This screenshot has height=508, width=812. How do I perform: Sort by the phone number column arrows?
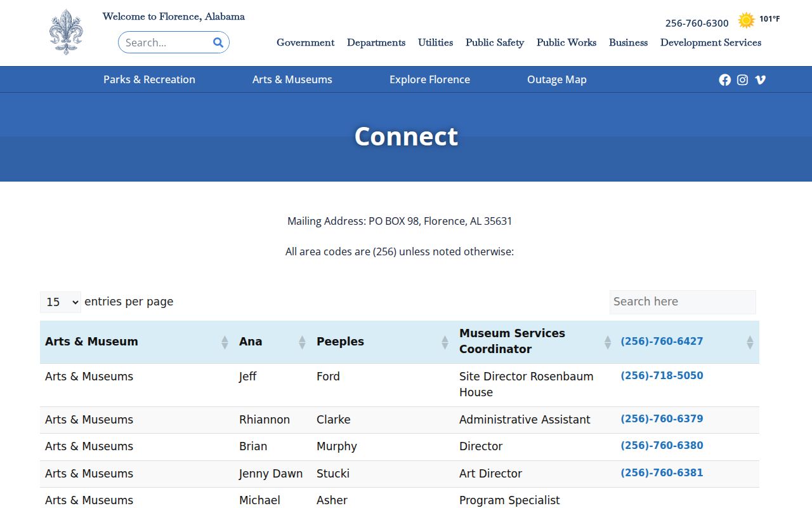pos(750,342)
